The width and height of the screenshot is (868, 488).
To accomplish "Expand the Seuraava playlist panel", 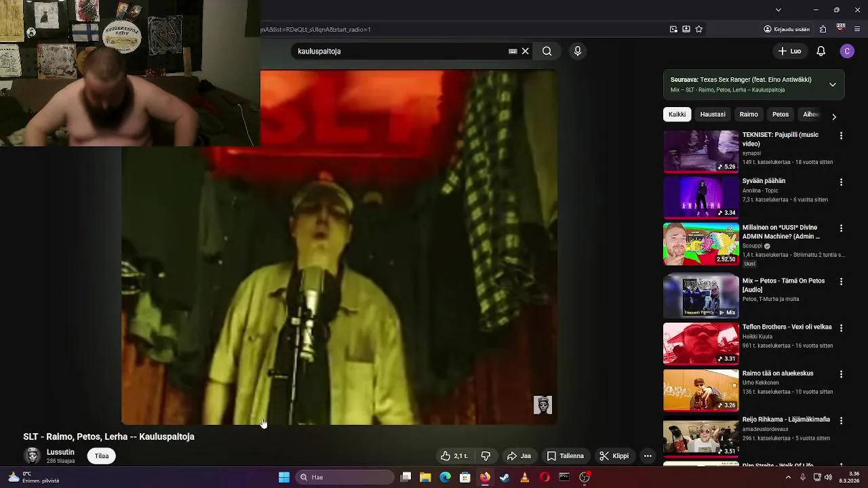I will [833, 85].
